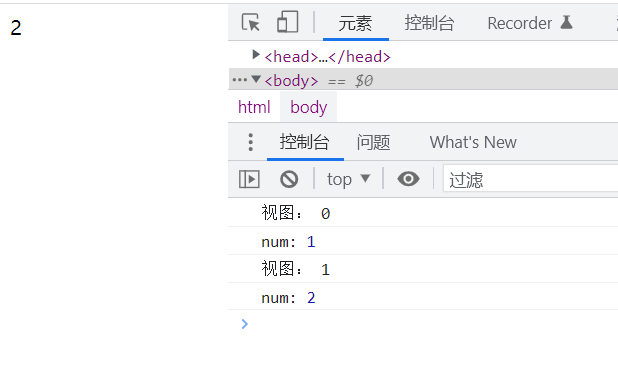Click the 'num: 1' console log
The height and width of the screenshot is (368, 618).
coord(423,241)
